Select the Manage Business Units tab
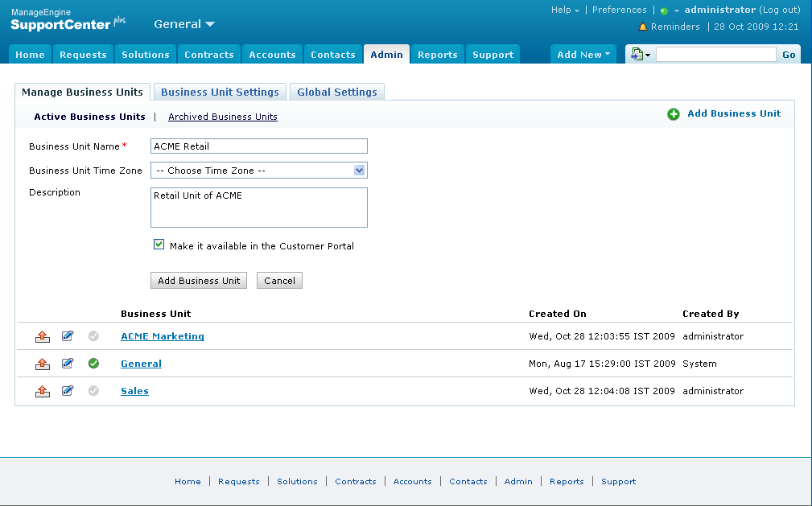812x506 pixels. click(x=82, y=92)
